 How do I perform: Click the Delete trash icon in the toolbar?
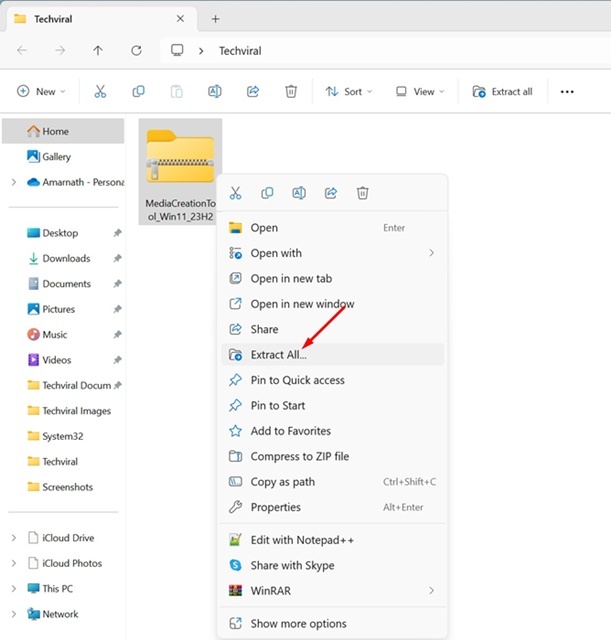pos(291,91)
